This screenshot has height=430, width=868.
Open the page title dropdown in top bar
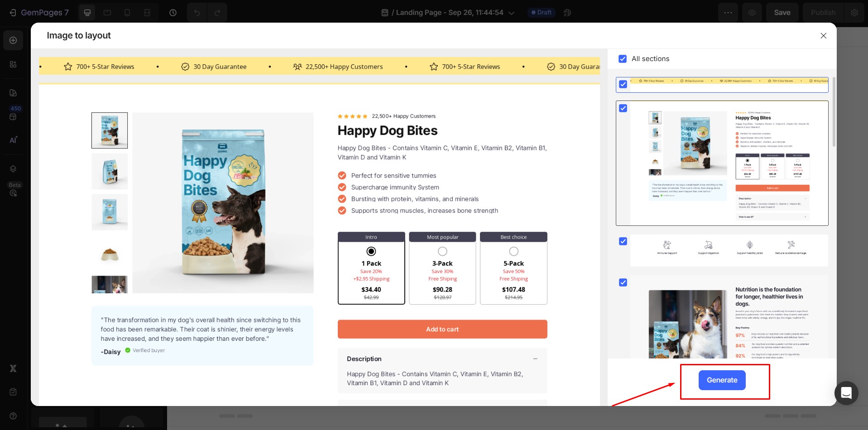click(511, 13)
